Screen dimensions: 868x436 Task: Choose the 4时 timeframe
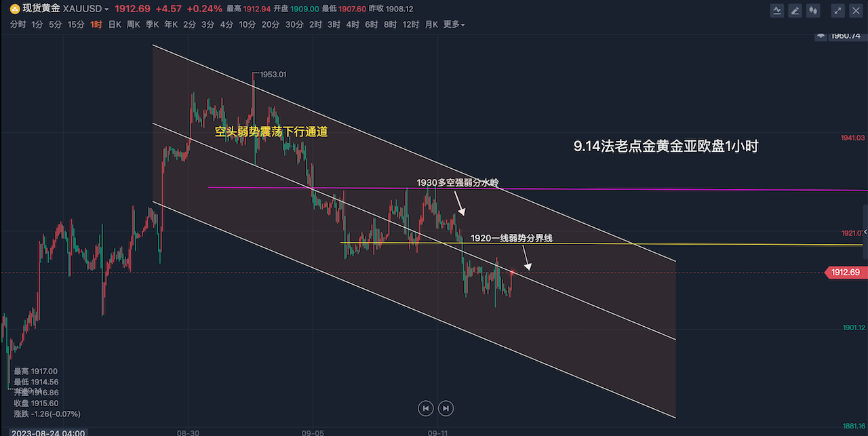coord(353,24)
